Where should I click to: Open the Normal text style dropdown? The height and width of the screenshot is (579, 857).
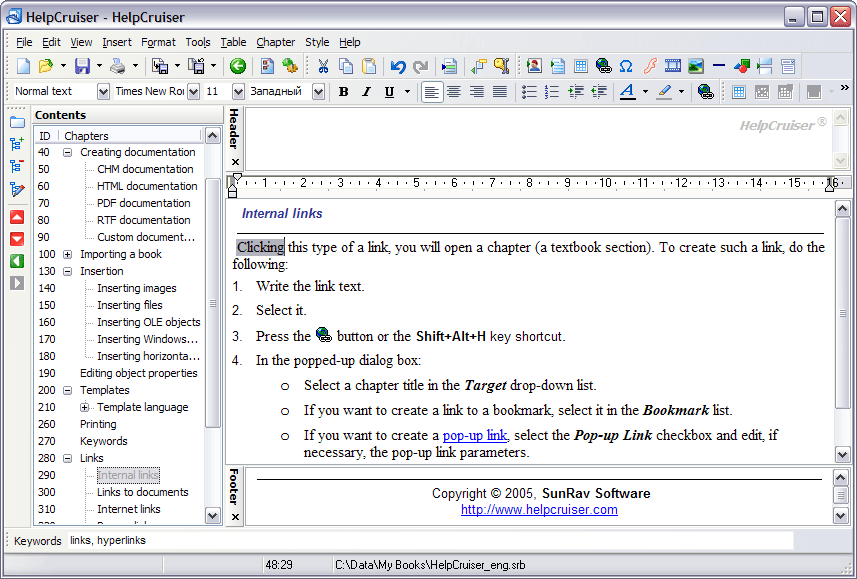[x=103, y=92]
